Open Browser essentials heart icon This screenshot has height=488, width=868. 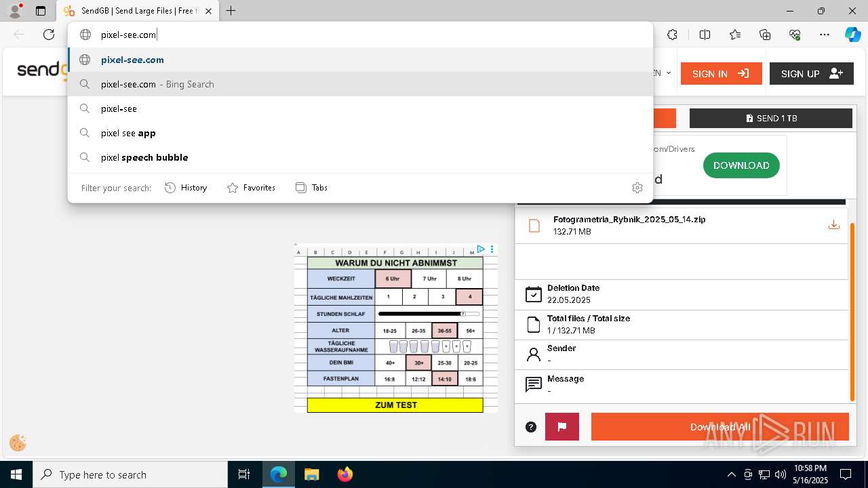(795, 35)
